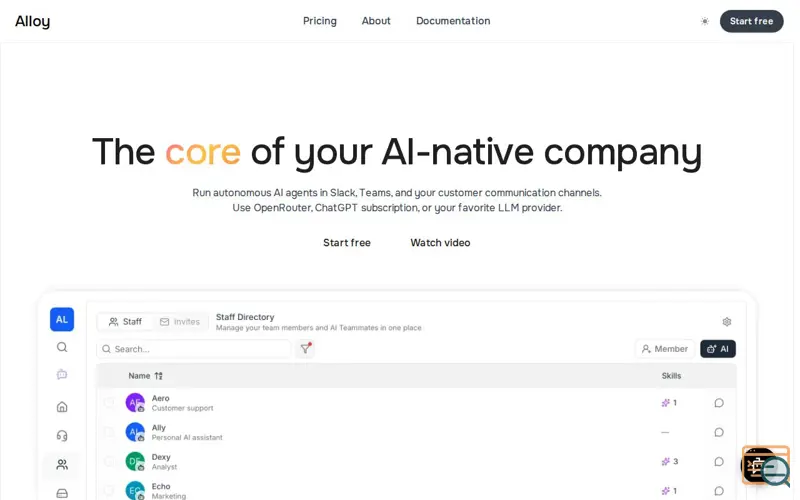800x500 pixels.
Task: Click the chat bubble icon for Echo
Action: tap(718, 491)
